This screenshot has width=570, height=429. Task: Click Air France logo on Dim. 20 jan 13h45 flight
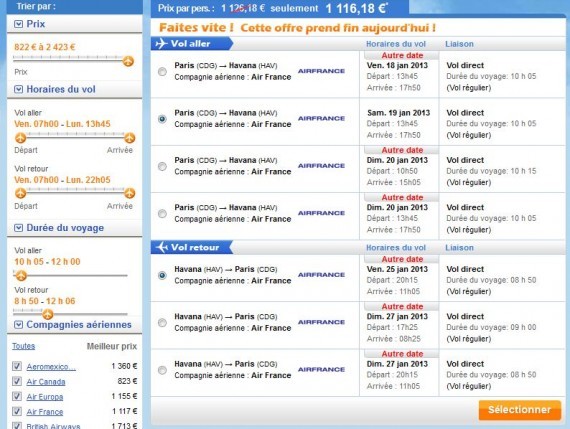(x=321, y=213)
